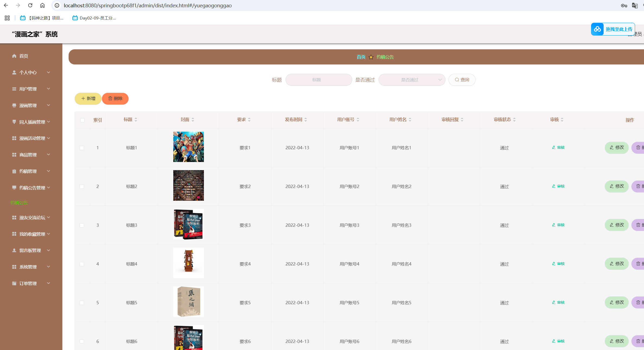
Task: Click 修改 button for row 标题4
Action: pyautogui.click(x=617, y=264)
